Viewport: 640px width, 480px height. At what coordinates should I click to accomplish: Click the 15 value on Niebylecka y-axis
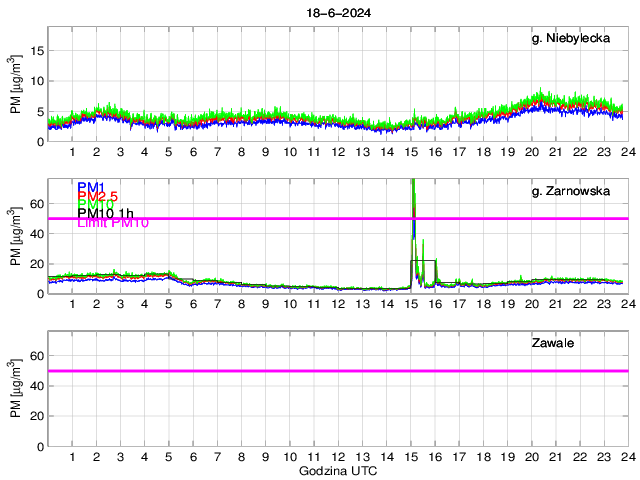33,50
